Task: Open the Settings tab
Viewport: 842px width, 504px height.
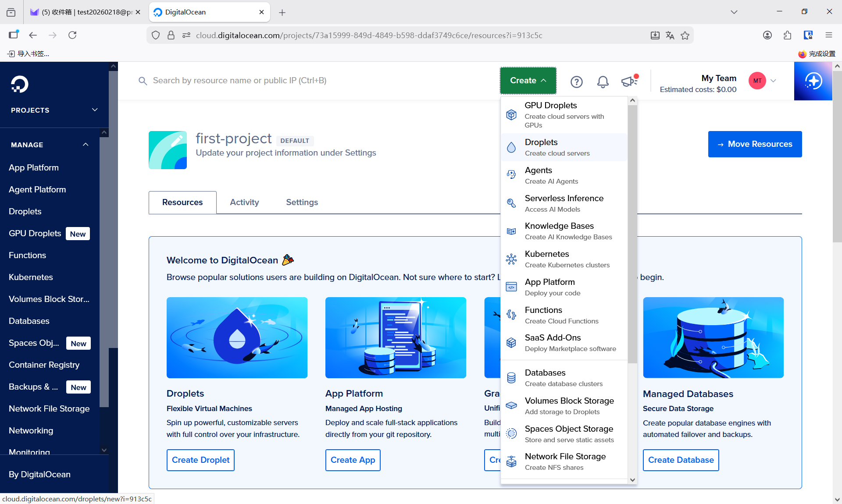Action: (302, 202)
